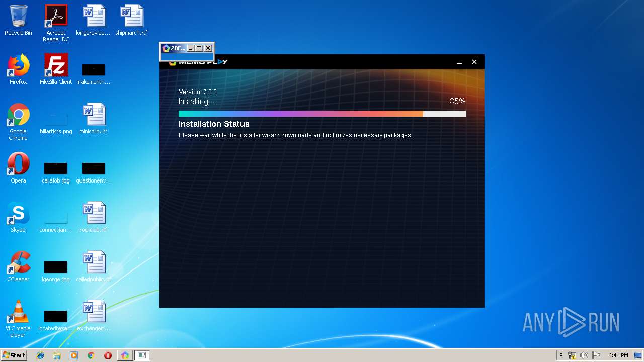Open Internet Explorer in taskbar
This screenshot has width=644, height=362.
[x=40, y=355]
